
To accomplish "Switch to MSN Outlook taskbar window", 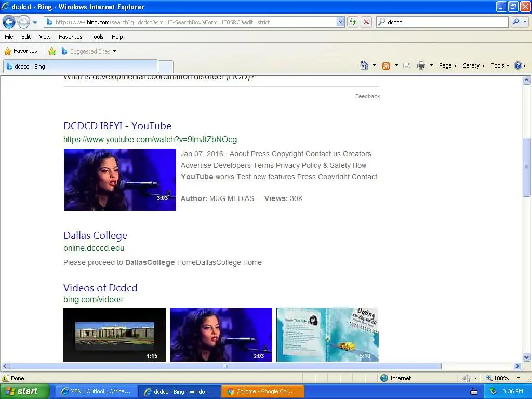I will 96,392.
